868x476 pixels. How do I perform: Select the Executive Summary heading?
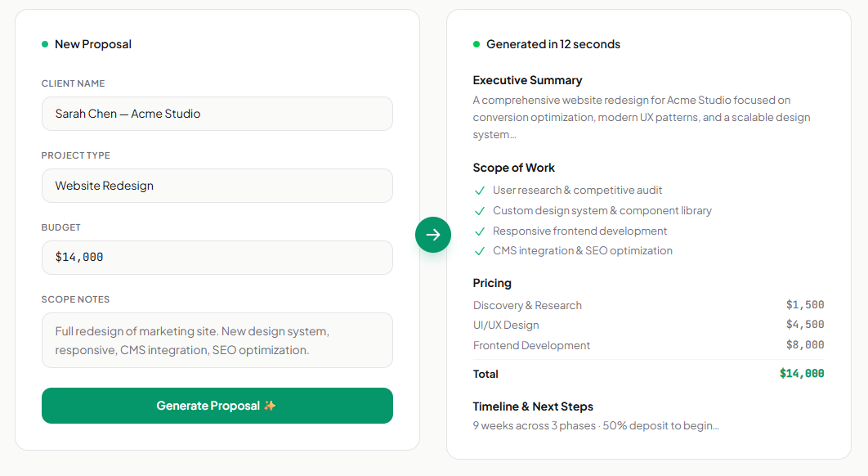pyautogui.click(x=527, y=80)
